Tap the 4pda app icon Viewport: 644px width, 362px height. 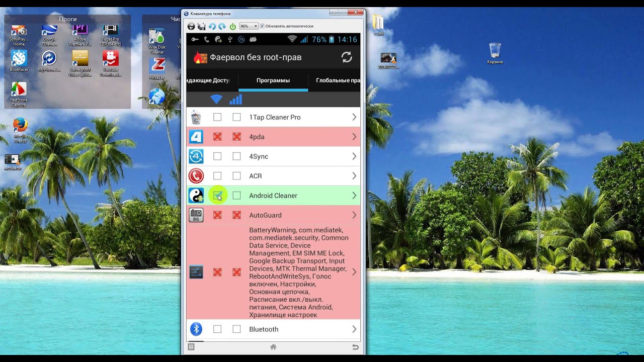(196, 137)
